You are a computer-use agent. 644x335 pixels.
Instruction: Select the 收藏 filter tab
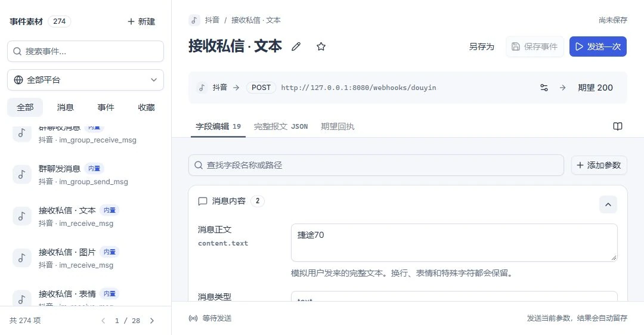[x=146, y=107]
